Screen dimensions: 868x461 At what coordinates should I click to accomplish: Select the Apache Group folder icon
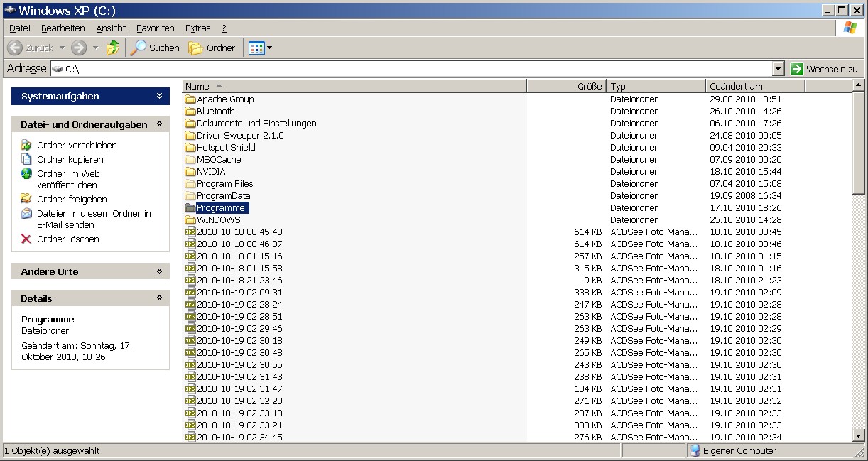tap(190, 99)
